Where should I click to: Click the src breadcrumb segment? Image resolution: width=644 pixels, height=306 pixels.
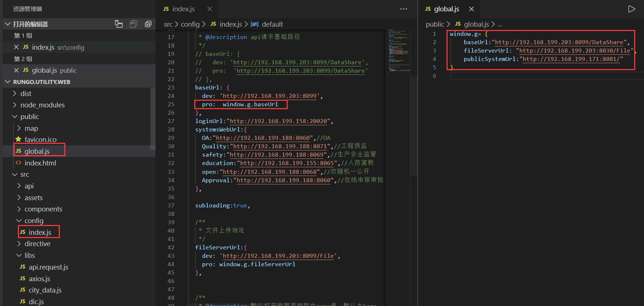point(168,24)
